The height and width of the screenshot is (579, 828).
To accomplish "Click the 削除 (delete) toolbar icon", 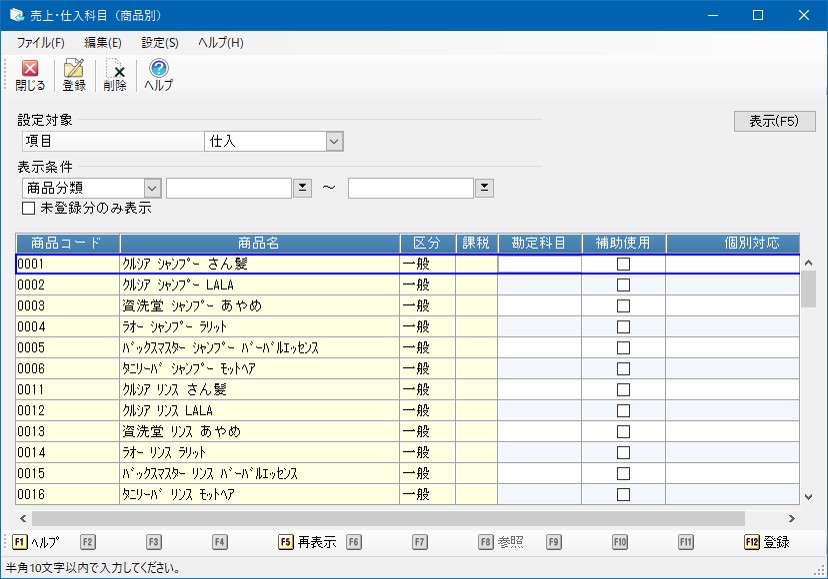I will [x=115, y=75].
